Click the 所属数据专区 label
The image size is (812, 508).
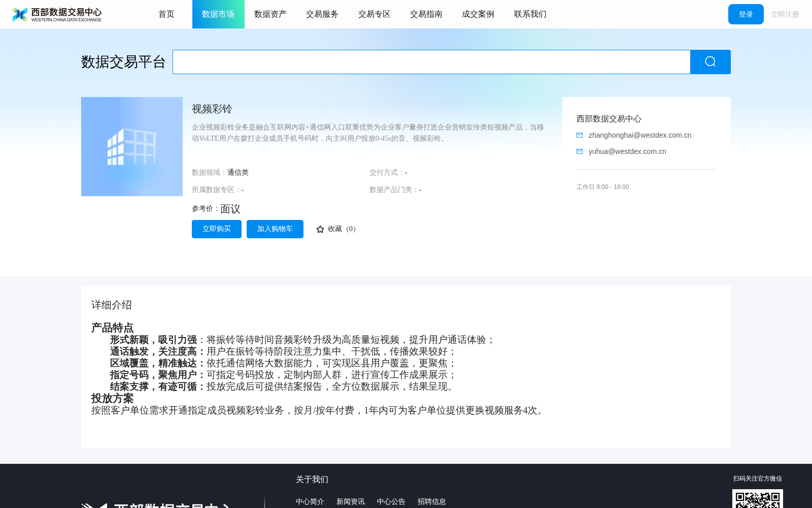point(216,190)
